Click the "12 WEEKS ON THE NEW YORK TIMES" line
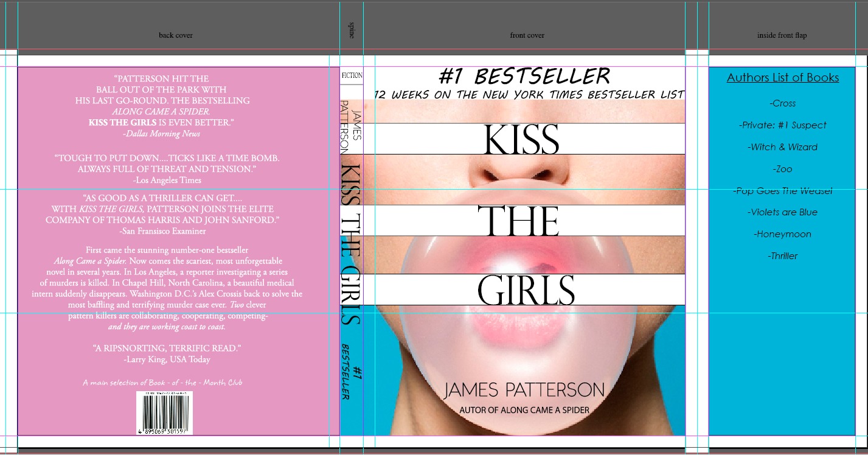The width and height of the screenshot is (868, 455). point(529,95)
